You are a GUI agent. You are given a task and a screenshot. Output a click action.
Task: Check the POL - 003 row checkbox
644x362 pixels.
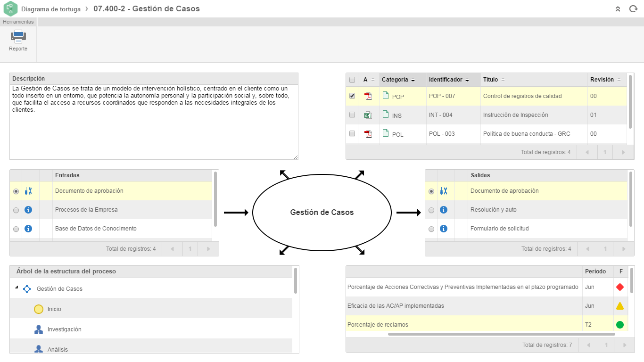coord(352,133)
